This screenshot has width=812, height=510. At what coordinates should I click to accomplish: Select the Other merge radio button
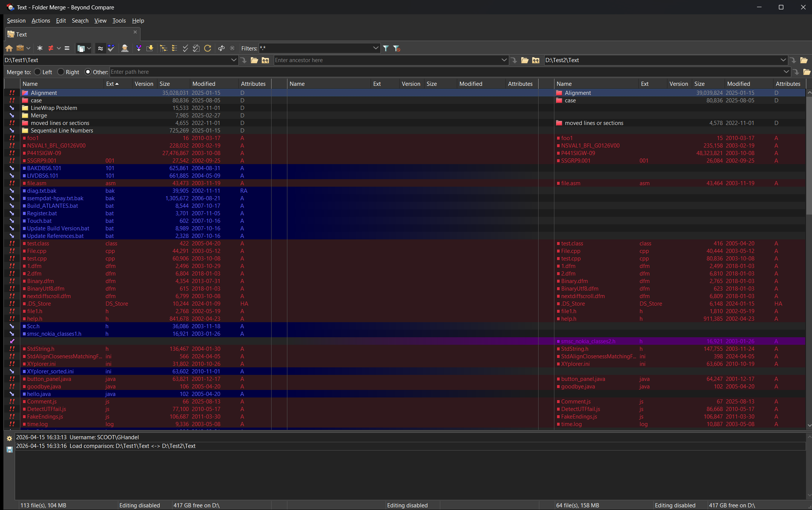pyautogui.click(x=88, y=72)
